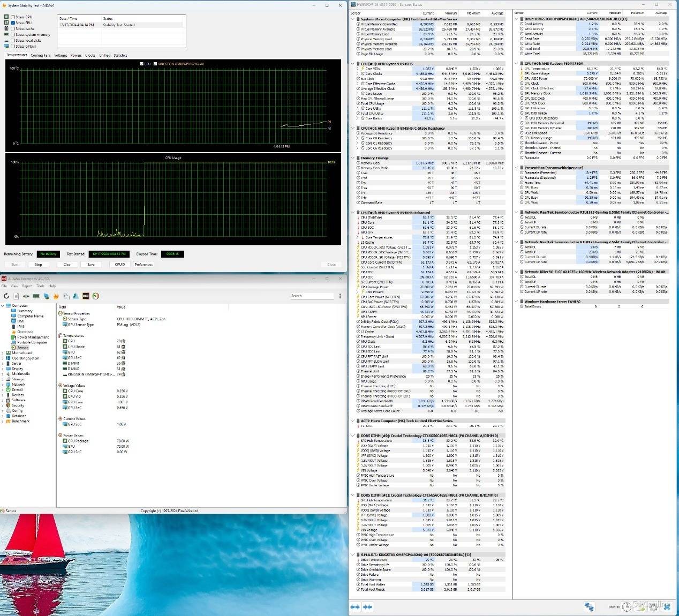Click the HWiNFO network computers icon
The height and width of the screenshot is (616, 679).
tap(589, 607)
